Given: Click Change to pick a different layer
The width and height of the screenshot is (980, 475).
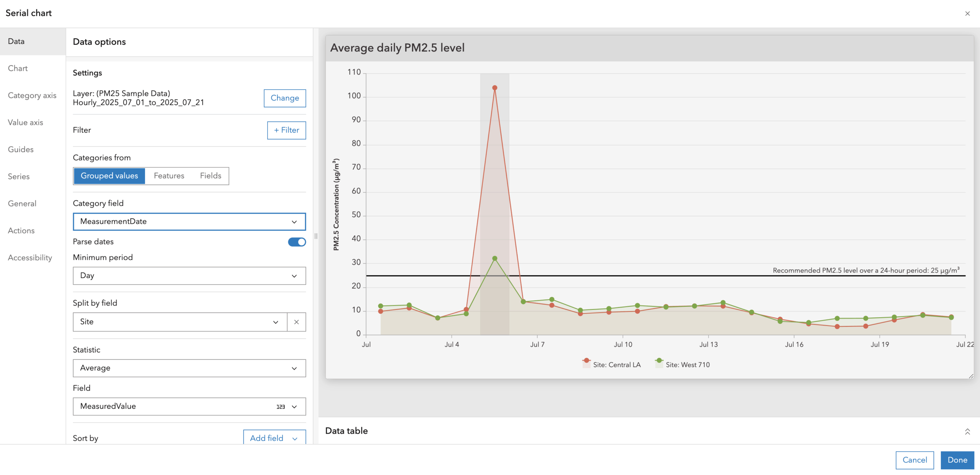Looking at the screenshot, I should tap(284, 98).
